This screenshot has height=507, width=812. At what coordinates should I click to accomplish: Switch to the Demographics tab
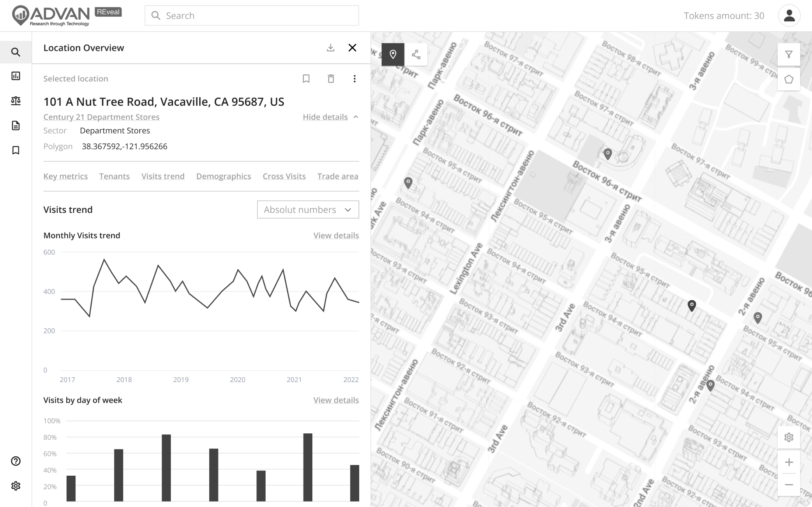(x=223, y=176)
